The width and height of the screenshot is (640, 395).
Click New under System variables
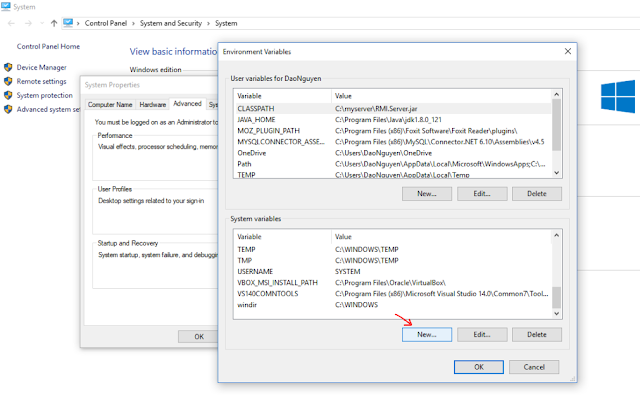pos(427,335)
